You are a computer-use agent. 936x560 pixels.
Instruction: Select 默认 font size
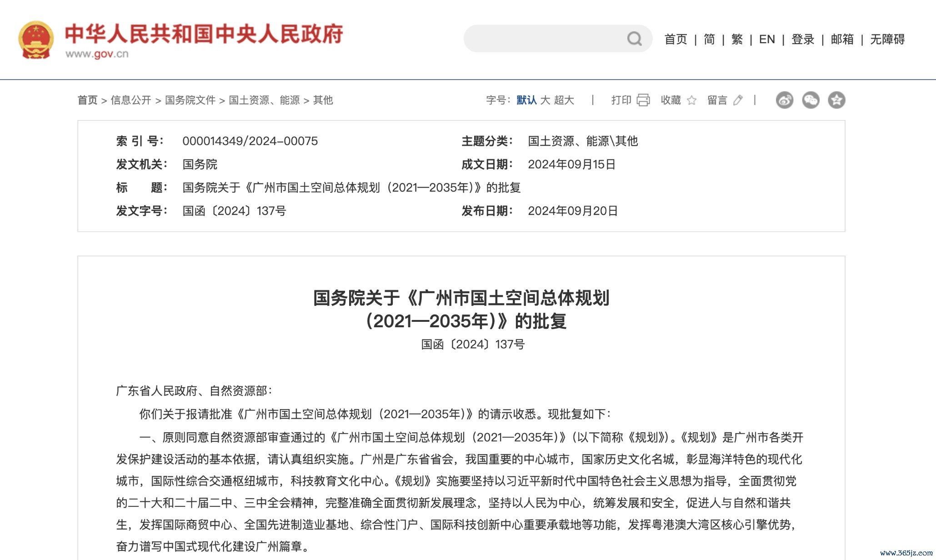pyautogui.click(x=526, y=100)
